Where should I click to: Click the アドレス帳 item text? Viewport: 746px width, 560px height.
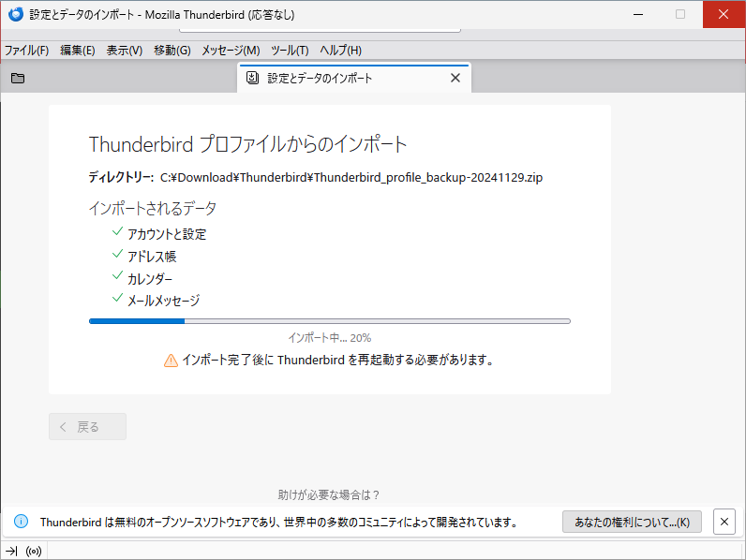coord(152,257)
